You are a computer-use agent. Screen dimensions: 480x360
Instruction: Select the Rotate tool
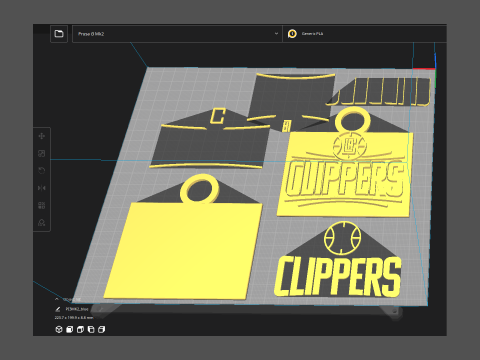tap(42, 171)
